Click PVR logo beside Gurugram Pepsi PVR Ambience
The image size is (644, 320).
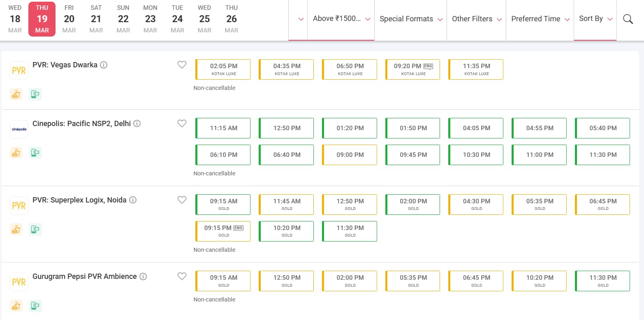(19, 282)
